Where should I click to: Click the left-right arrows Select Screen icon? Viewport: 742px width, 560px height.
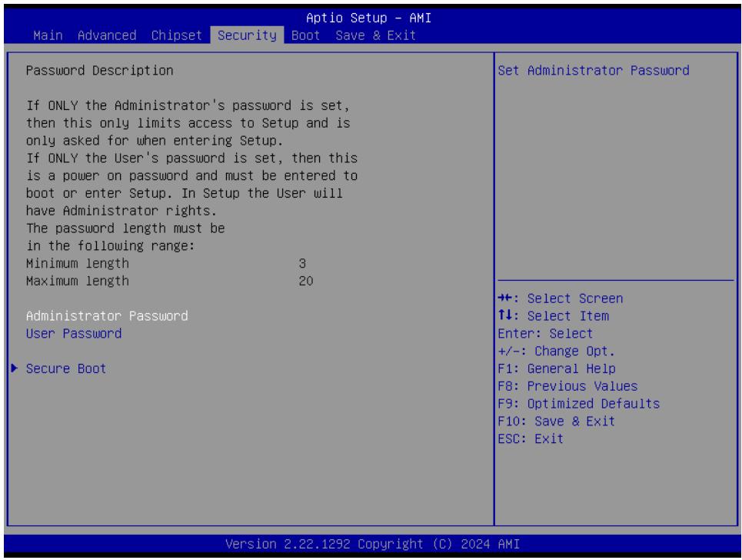[505, 298]
